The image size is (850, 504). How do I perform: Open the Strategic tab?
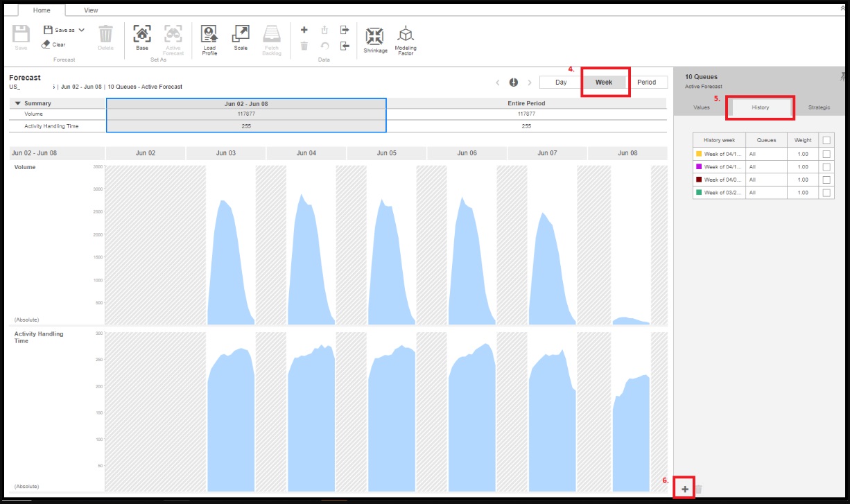point(819,107)
